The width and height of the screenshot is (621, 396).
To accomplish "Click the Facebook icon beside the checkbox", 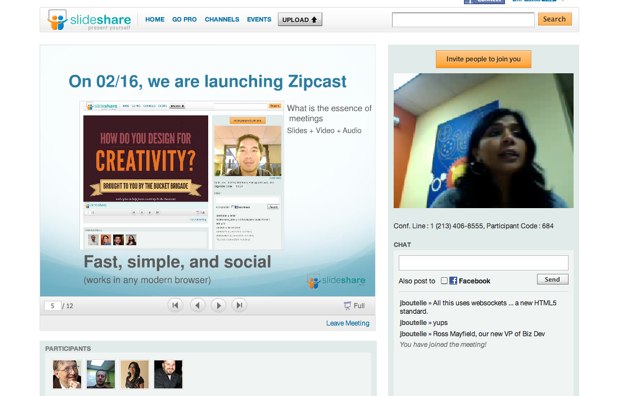I will [453, 280].
